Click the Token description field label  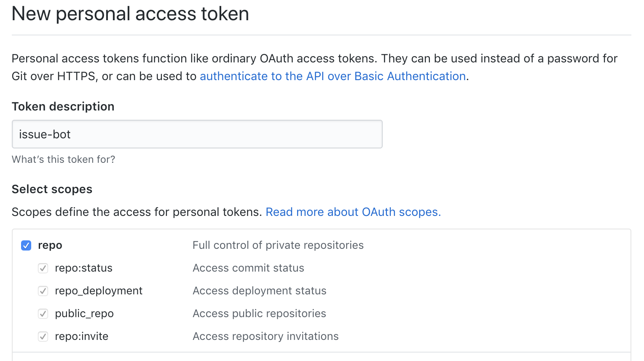(63, 106)
